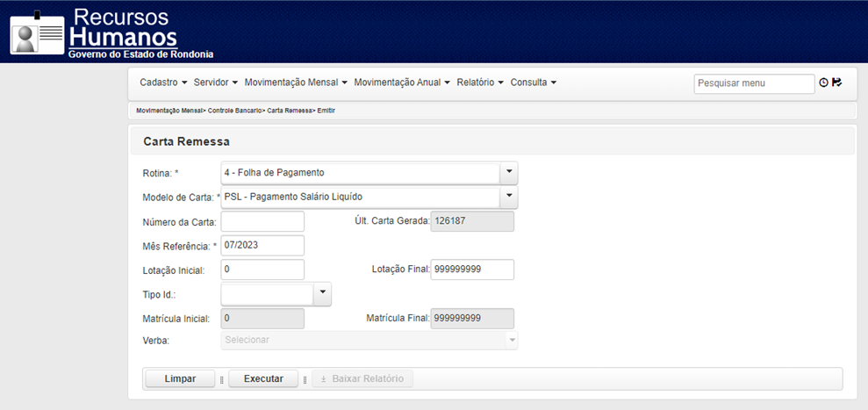Open the Cadastro menu

163,83
